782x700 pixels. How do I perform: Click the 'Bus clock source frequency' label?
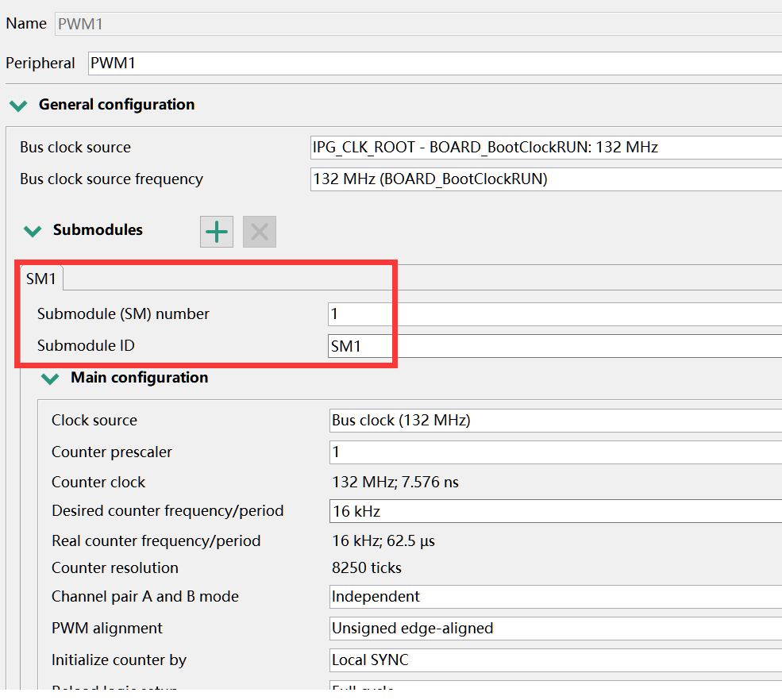(x=112, y=179)
